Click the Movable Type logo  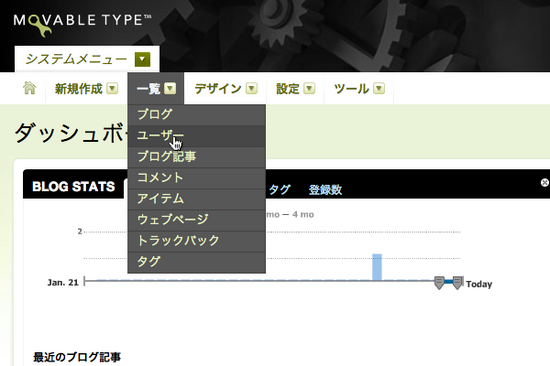[x=82, y=25]
